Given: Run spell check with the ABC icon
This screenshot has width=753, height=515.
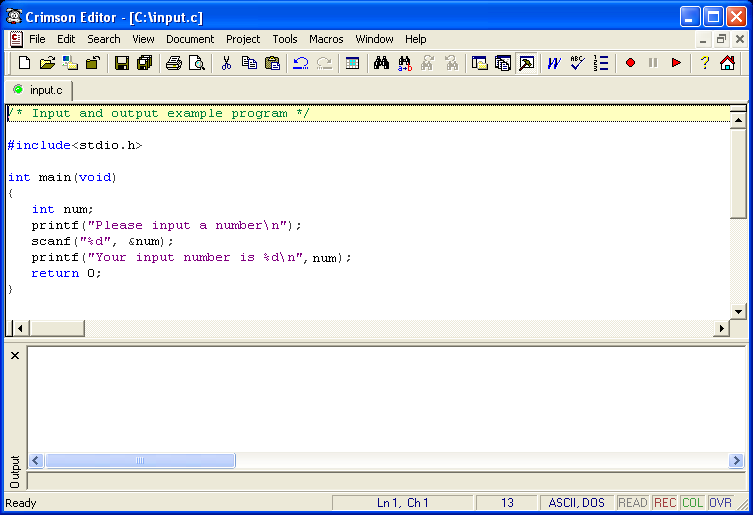Looking at the screenshot, I should pyautogui.click(x=577, y=63).
